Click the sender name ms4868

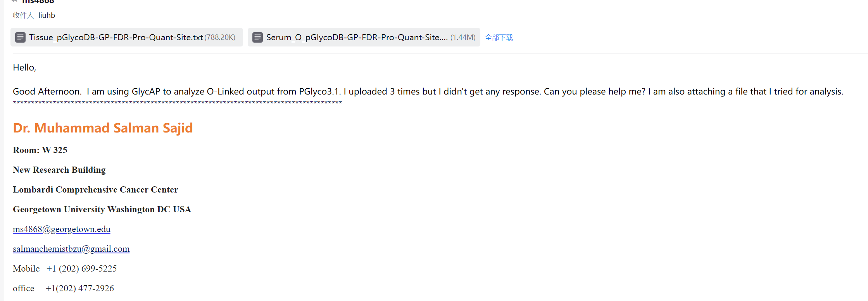pos(38,2)
